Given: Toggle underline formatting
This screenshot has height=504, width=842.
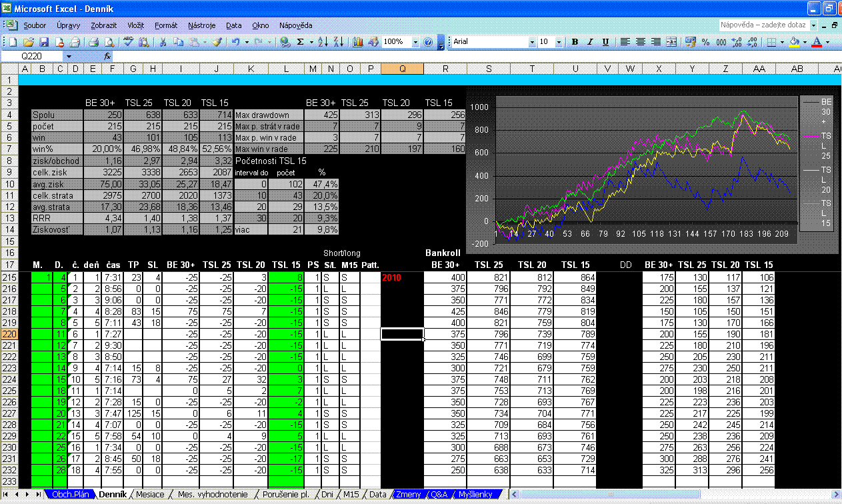Looking at the screenshot, I should coord(605,41).
